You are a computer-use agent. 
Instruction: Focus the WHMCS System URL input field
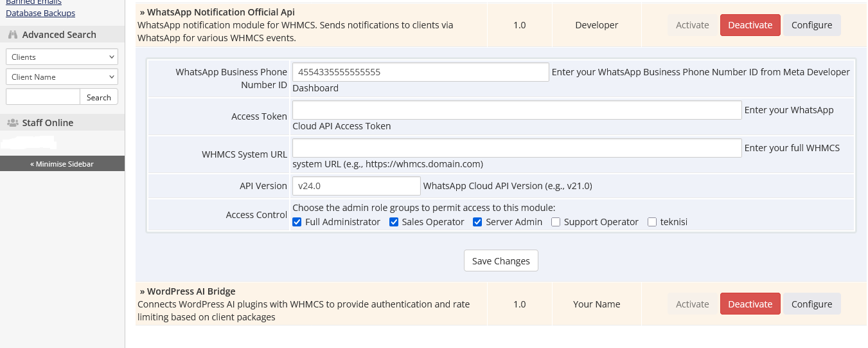point(517,148)
